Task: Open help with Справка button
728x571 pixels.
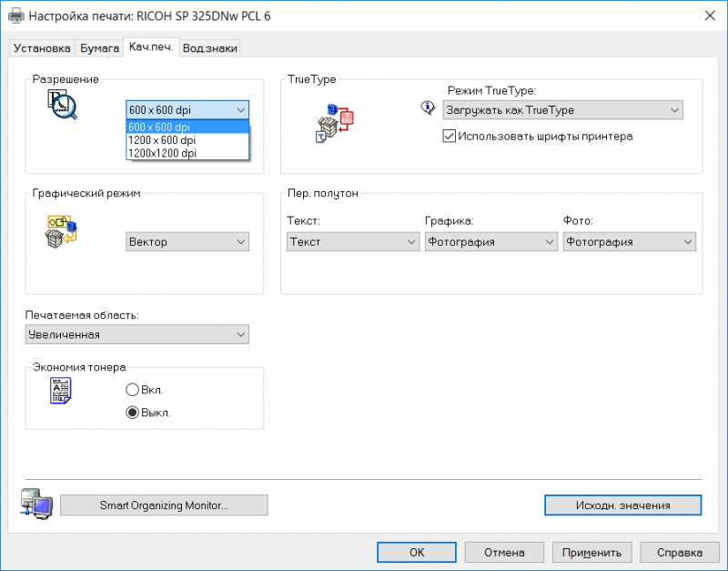Action: [x=680, y=552]
